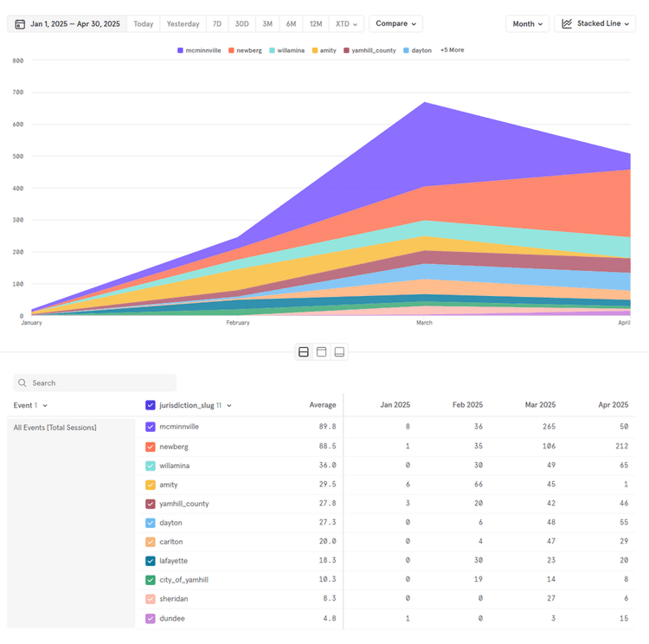
Task: Click the newberg legend color marker
Action: click(231, 50)
